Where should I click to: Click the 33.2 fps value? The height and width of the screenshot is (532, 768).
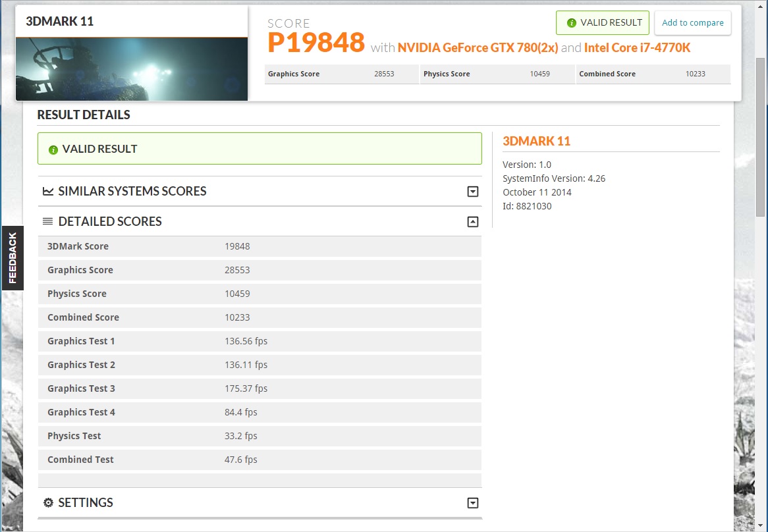click(240, 436)
